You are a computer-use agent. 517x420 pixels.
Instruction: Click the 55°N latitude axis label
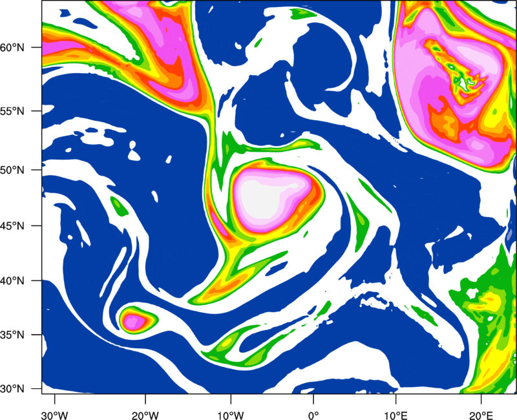pyautogui.click(x=12, y=111)
